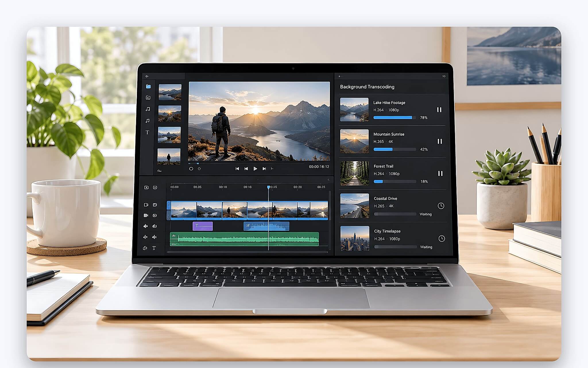This screenshot has width=588, height=368.
Task: Click the timeline horizontal scrollbar
Action: tap(247, 252)
